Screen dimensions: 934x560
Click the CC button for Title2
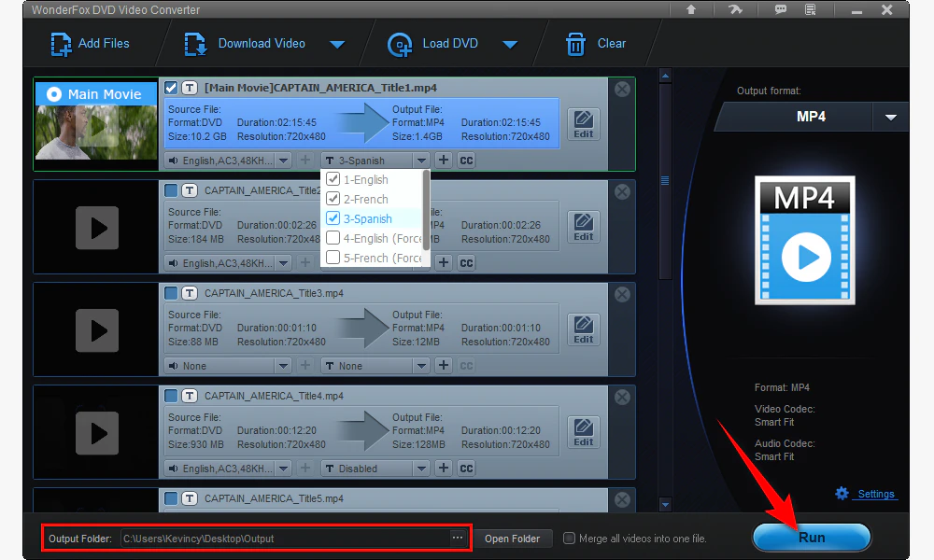tap(466, 262)
